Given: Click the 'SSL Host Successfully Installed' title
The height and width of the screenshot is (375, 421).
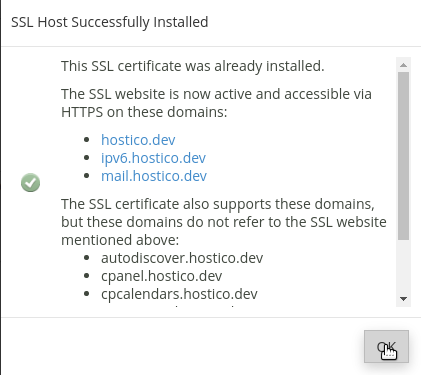Looking at the screenshot, I should tap(110, 22).
